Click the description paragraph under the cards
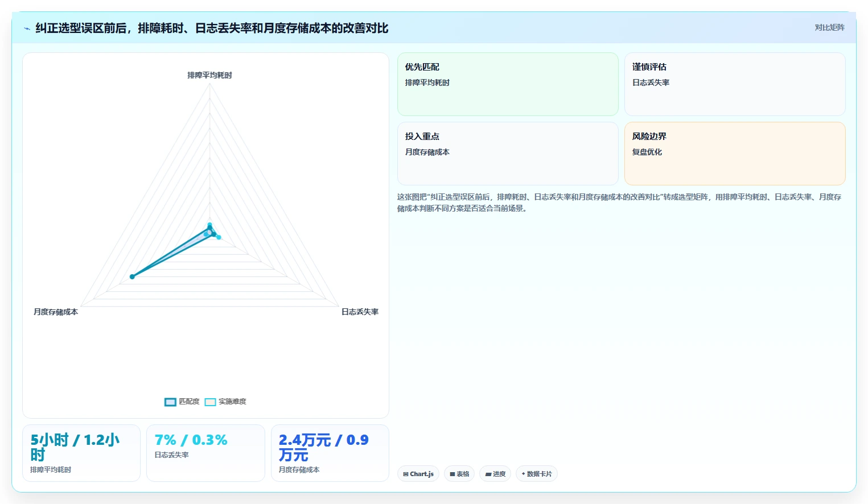868x504 pixels. (619, 203)
